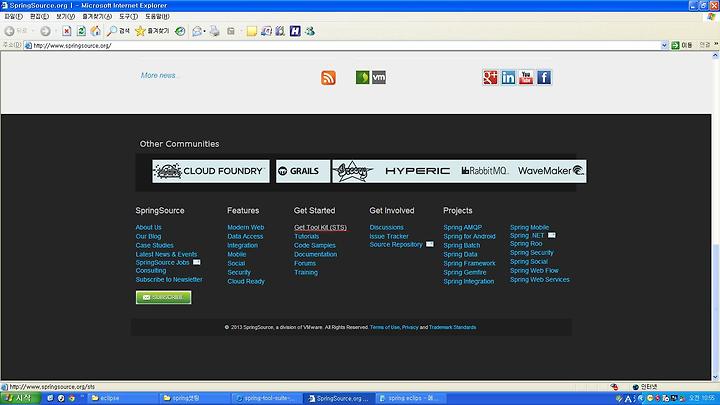The height and width of the screenshot is (405, 720).
Task: Open the Documentation link
Action: 315,254
